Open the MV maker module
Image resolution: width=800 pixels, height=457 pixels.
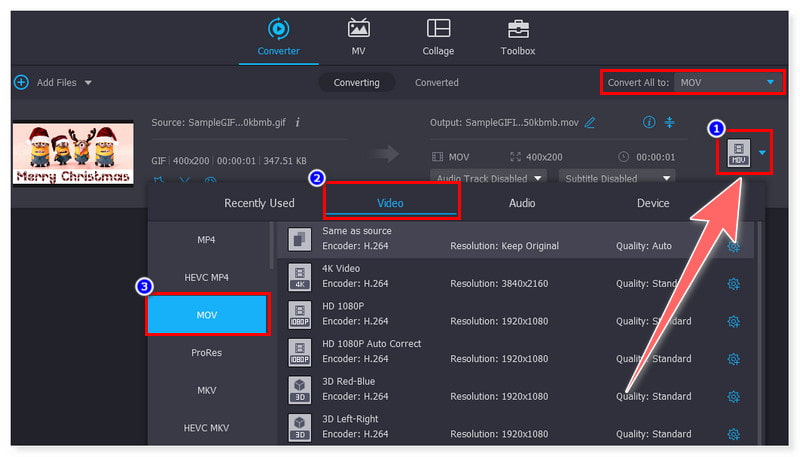358,38
